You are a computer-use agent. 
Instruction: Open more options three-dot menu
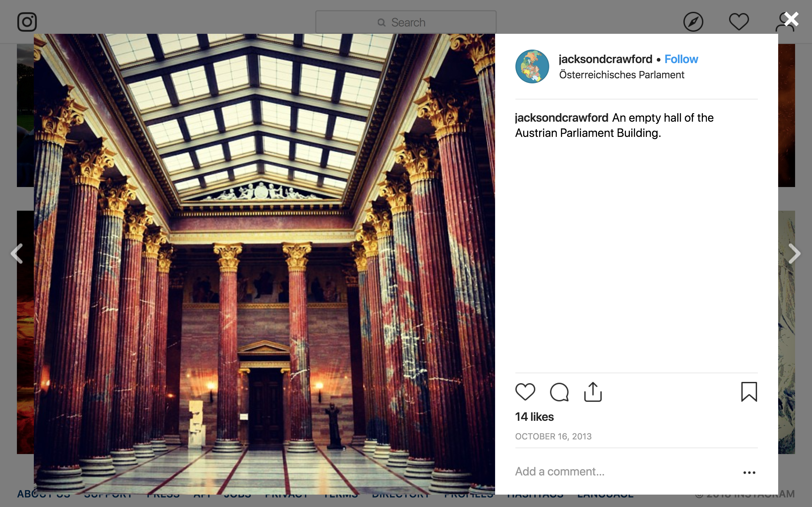click(749, 472)
